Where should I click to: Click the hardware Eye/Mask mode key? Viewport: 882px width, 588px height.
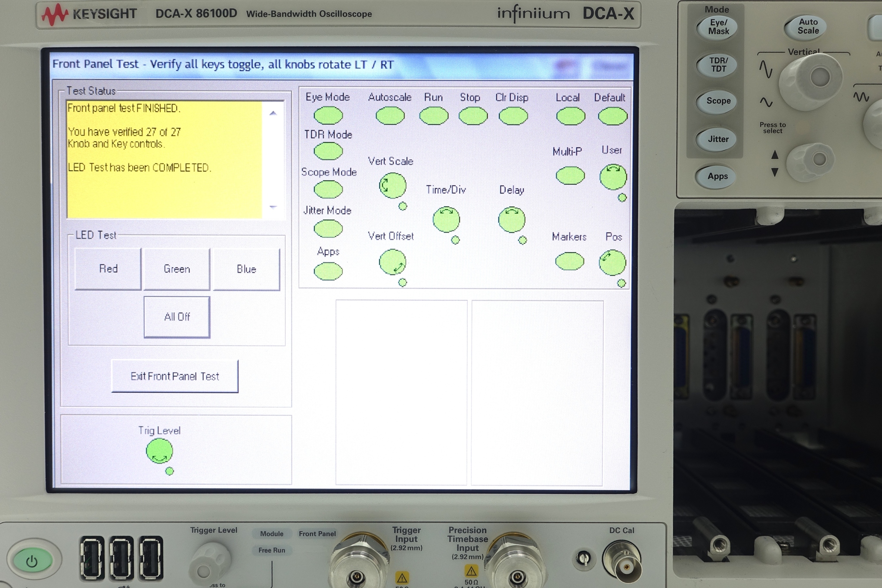click(717, 27)
